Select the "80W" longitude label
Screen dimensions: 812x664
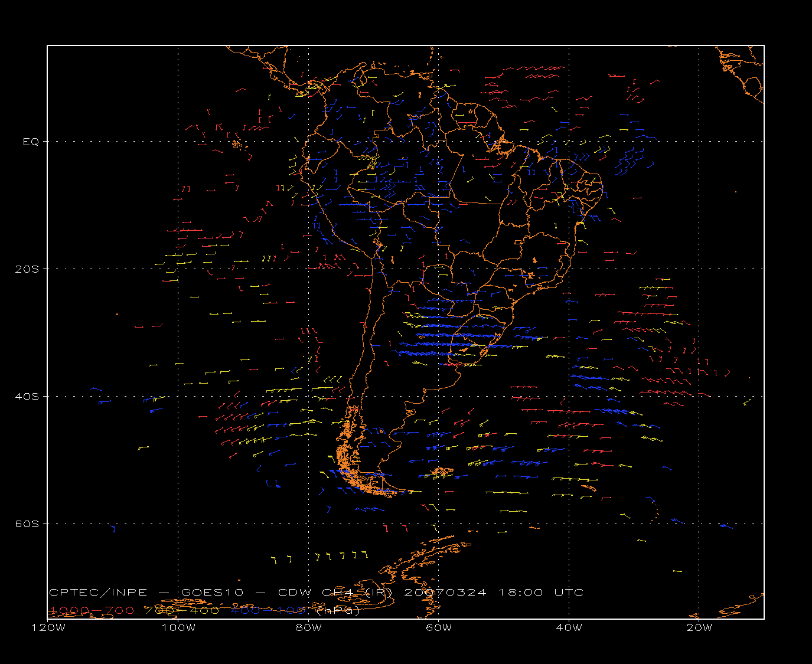coord(309,627)
